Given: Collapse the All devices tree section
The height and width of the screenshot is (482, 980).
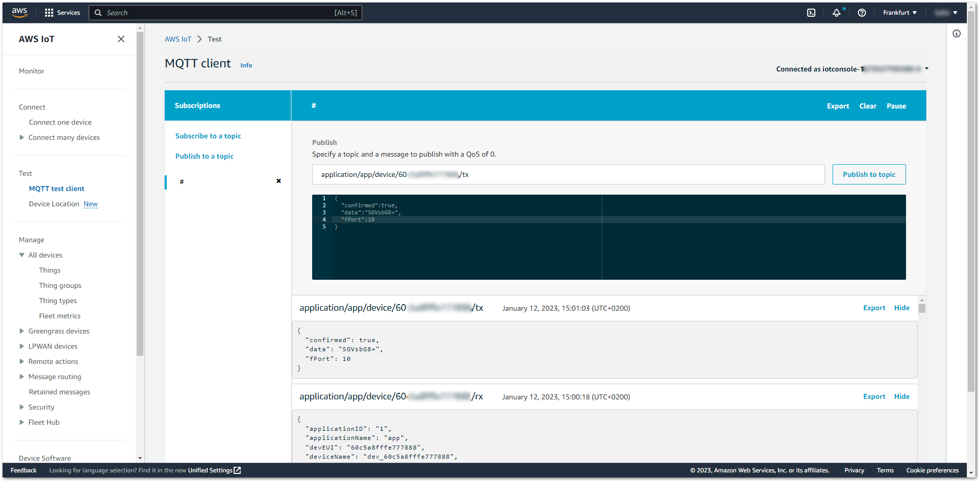Looking at the screenshot, I should 22,255.
